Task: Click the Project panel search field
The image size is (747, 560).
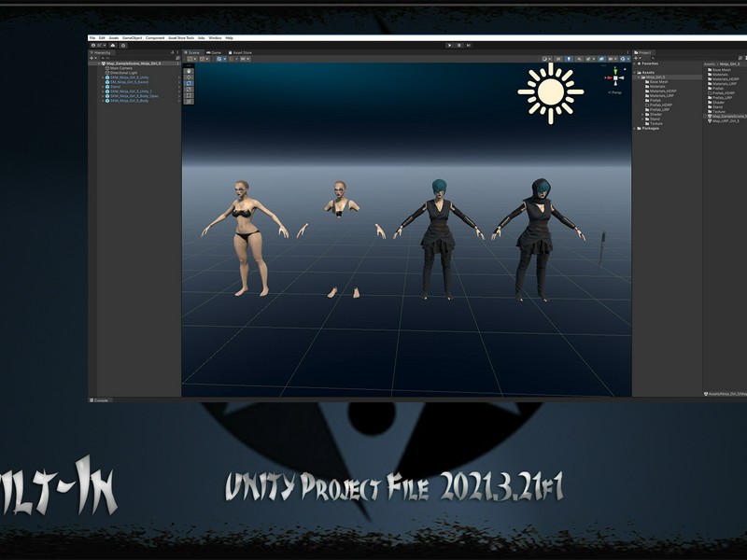Action: point(694,58)
